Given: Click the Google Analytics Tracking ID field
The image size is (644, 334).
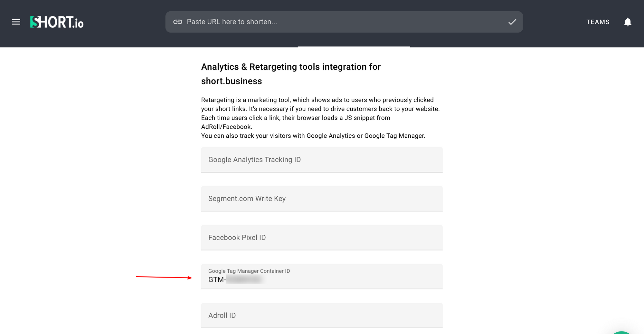Looking at the screenshot, I should click(322, 160).
